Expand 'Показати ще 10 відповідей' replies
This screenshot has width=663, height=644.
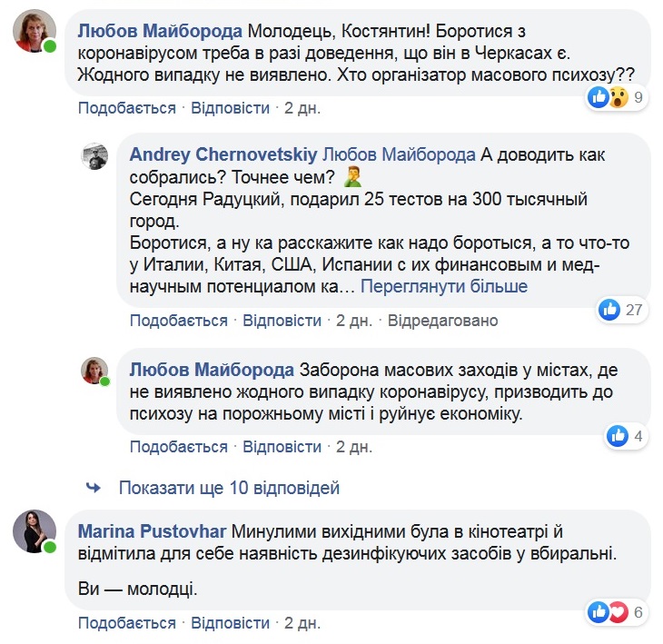tap(229, 488)
